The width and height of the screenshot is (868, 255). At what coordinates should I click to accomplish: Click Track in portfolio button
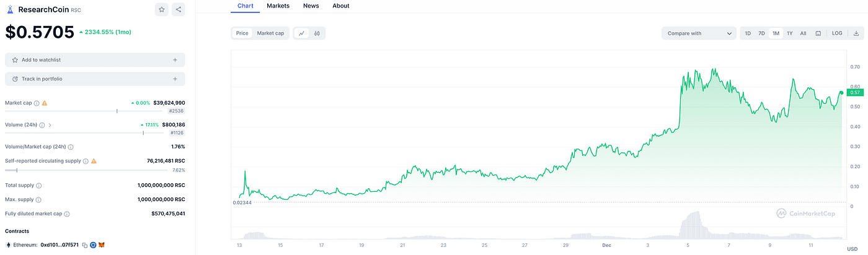(95, 79)
